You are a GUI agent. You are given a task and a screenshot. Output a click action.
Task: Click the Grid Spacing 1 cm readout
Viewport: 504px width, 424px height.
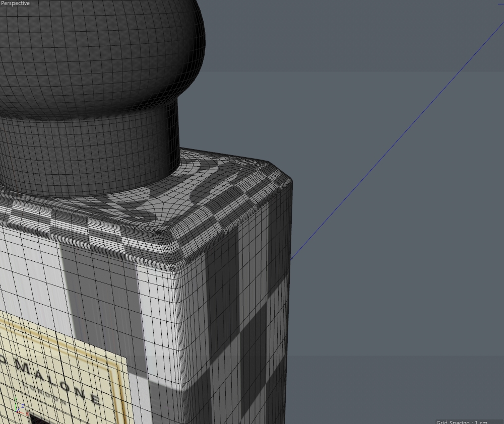[x=462, y=422]
